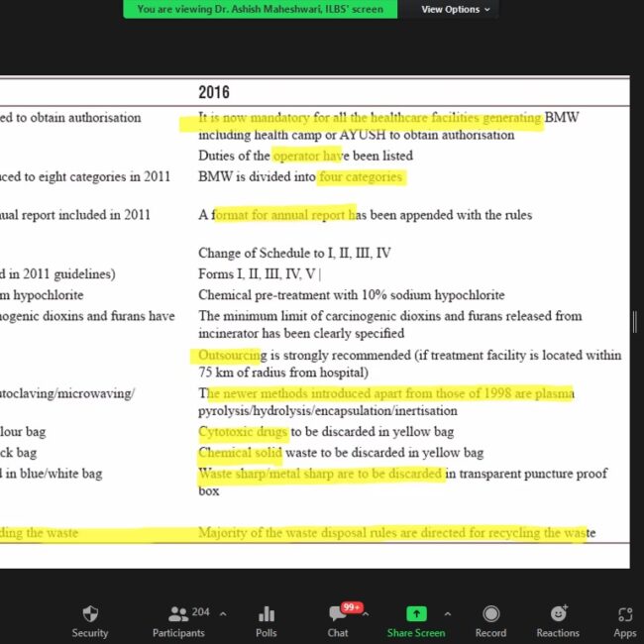Open the Security shield icon
Image resolution: width=644 pixels, height=644 pixels.
[x=90, y=614]
